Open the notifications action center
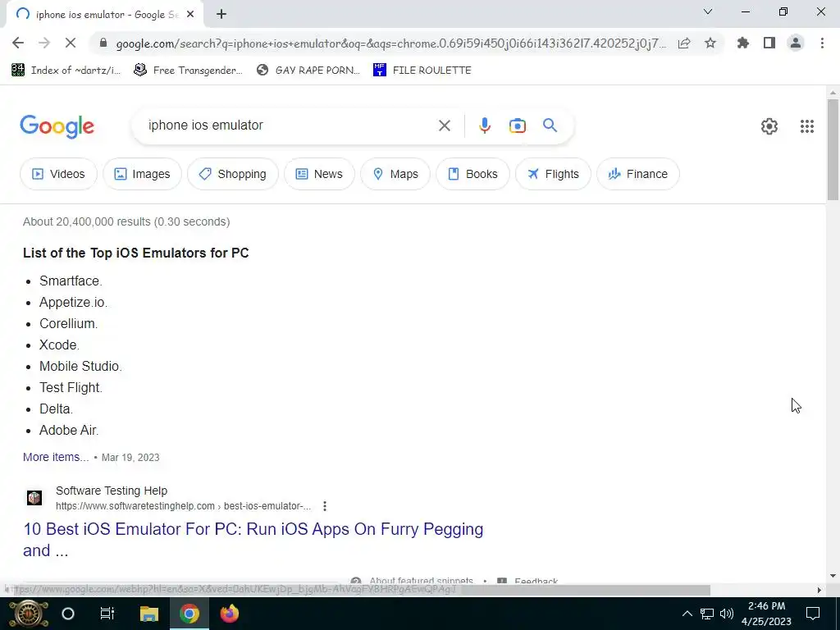The height and width of the screenshot is (630, 840). tap(813, 614)
